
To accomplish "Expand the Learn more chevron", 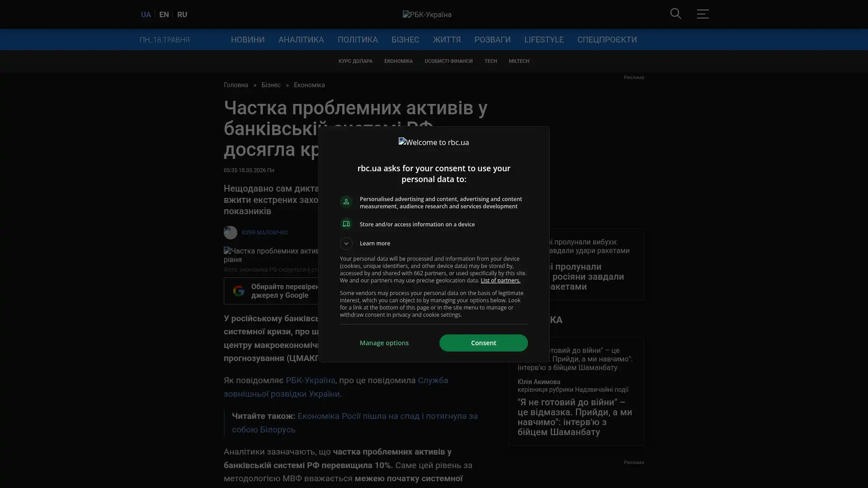I will point(346,244).
